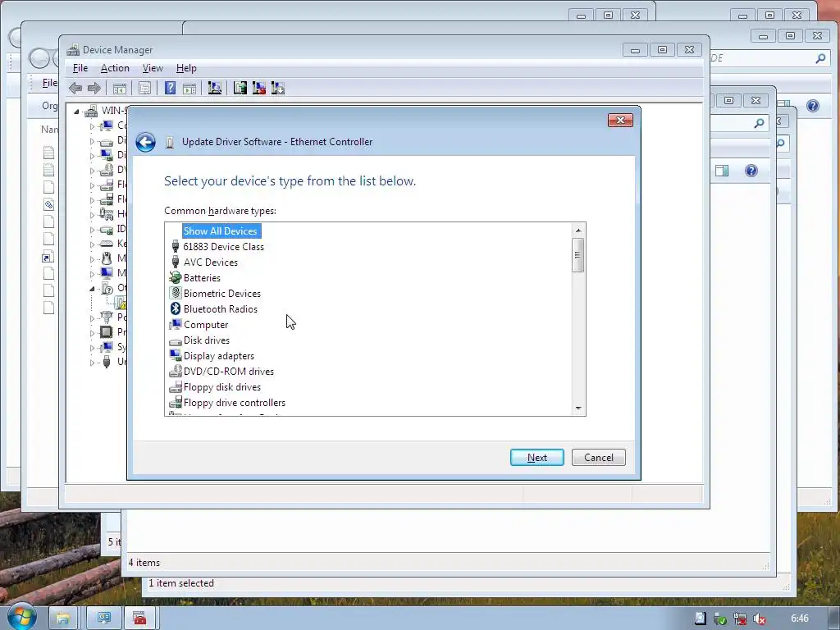Screen dimensions: 840x630
Task: Click the taskbar clock showing 6:46
Action: (x=800, y=619)
